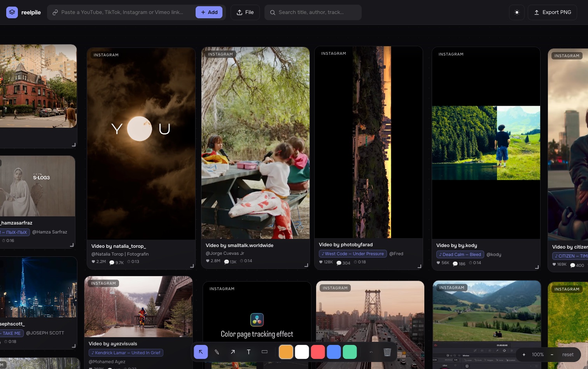
Task: Click the reelpile logo icon
Action: 12,12
